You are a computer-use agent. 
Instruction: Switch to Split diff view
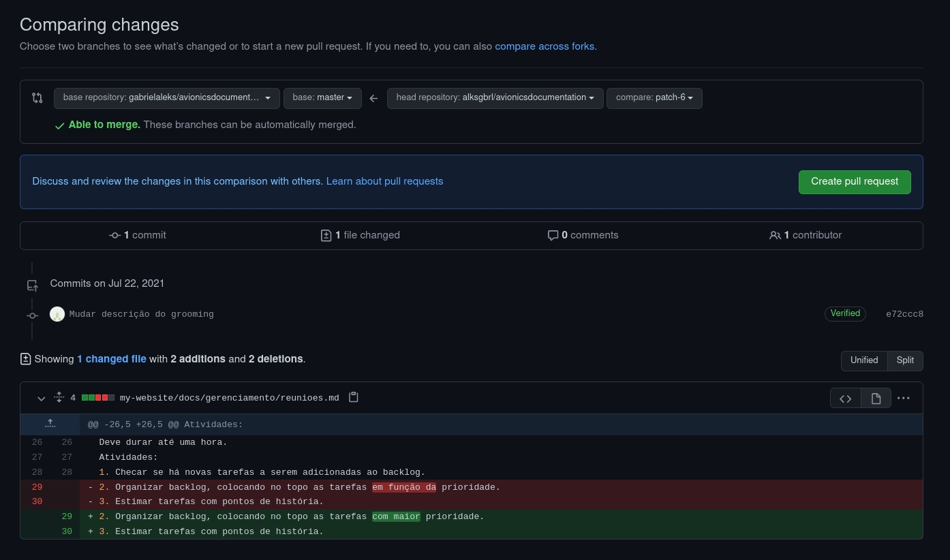tap(905, 360)
